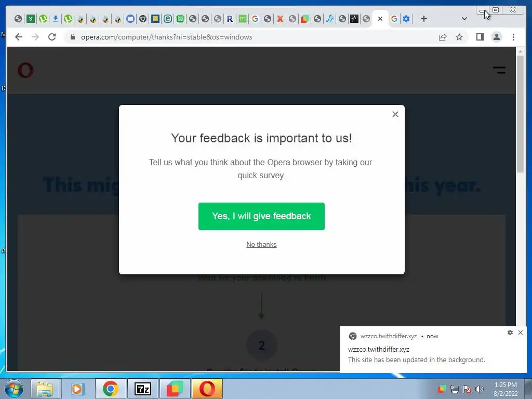The image size is (532, 399).
Task: Click the volume speaker tray icon
Action: click(x=480, y=389)
